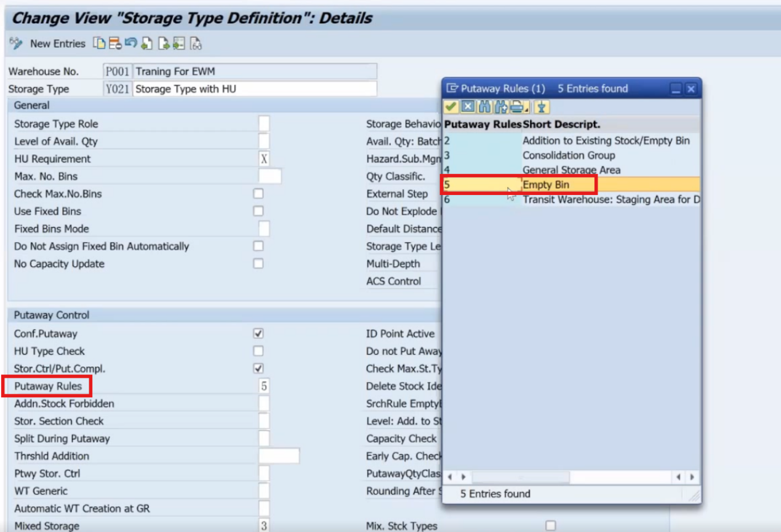The image size is (781, 532).
Task: Open Find binoculars in Putaway Rules popup
Action: pos(484,107)
